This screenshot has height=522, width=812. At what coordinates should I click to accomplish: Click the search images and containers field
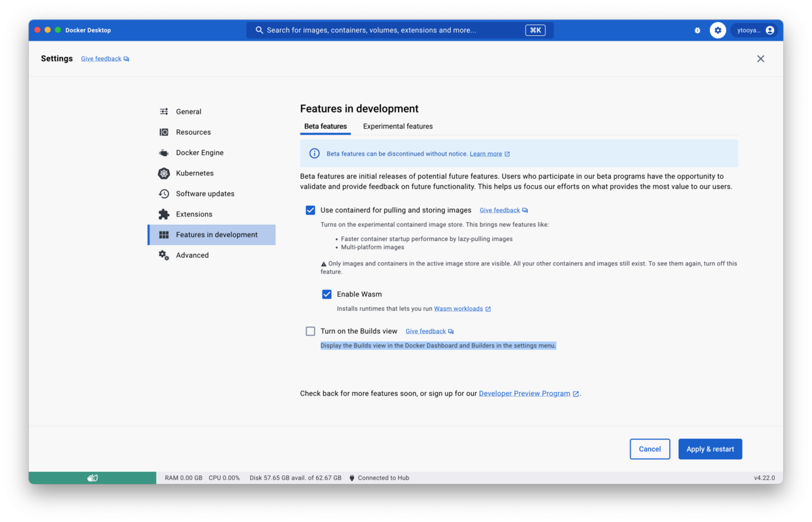point(400,30)
